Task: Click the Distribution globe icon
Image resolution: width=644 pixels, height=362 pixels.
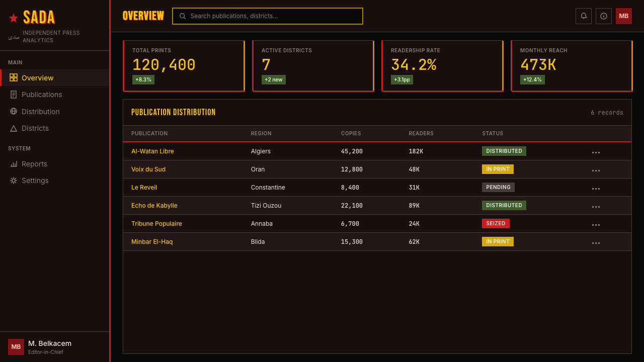Action: (x=14, y=111)
